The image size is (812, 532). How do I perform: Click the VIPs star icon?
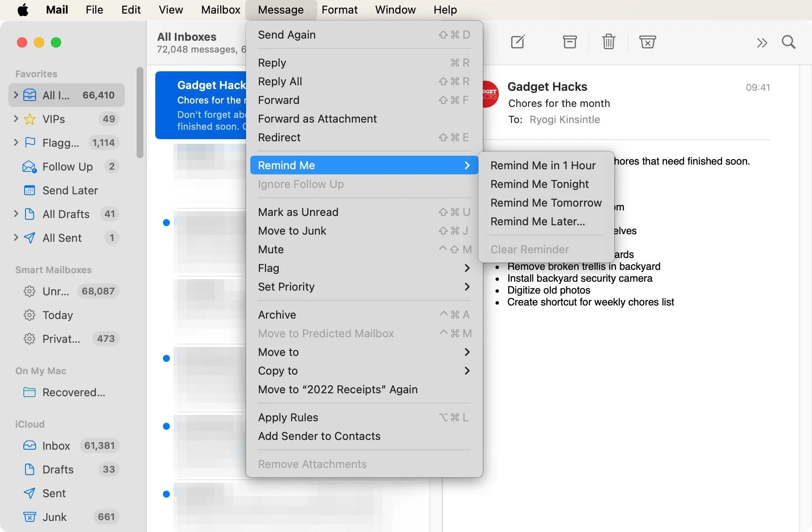tap(29, 119)
